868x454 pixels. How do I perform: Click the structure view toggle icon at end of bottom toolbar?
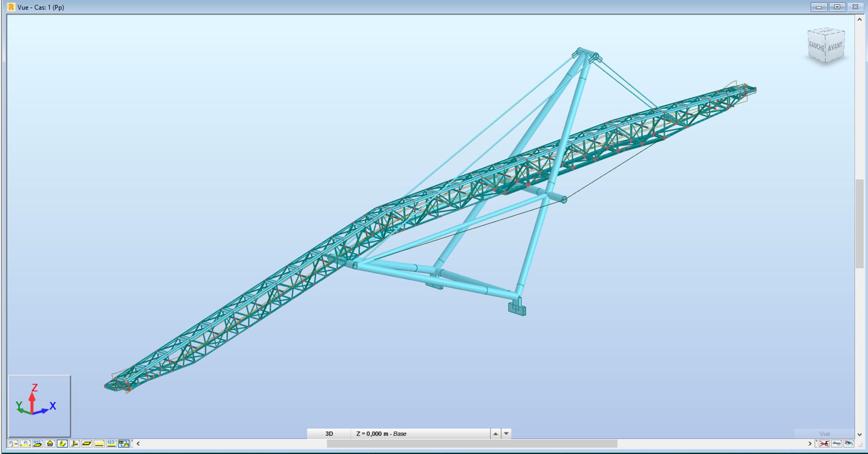click(124, 444)
